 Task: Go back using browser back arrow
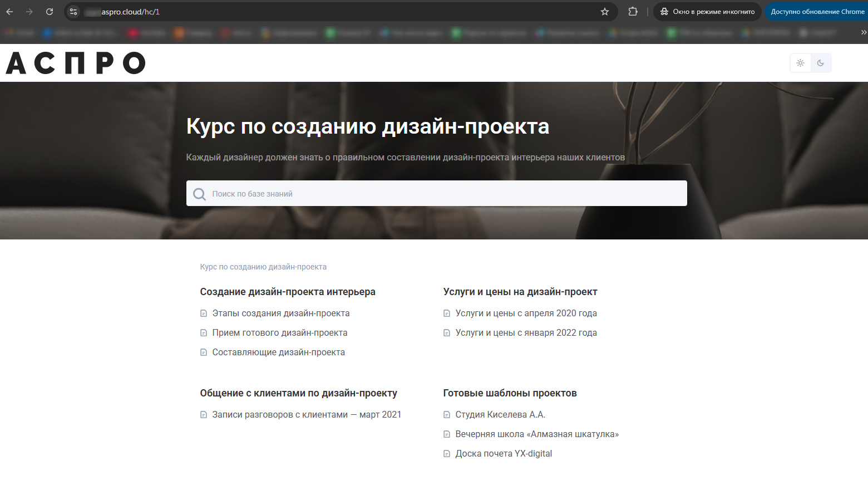pos(9,12)
